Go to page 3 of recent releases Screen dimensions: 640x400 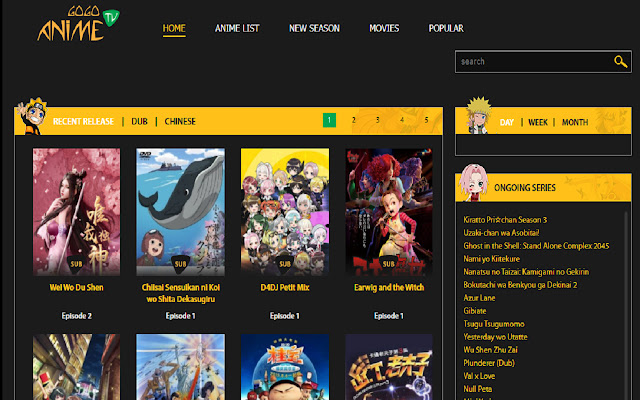(x=378, y=120)
